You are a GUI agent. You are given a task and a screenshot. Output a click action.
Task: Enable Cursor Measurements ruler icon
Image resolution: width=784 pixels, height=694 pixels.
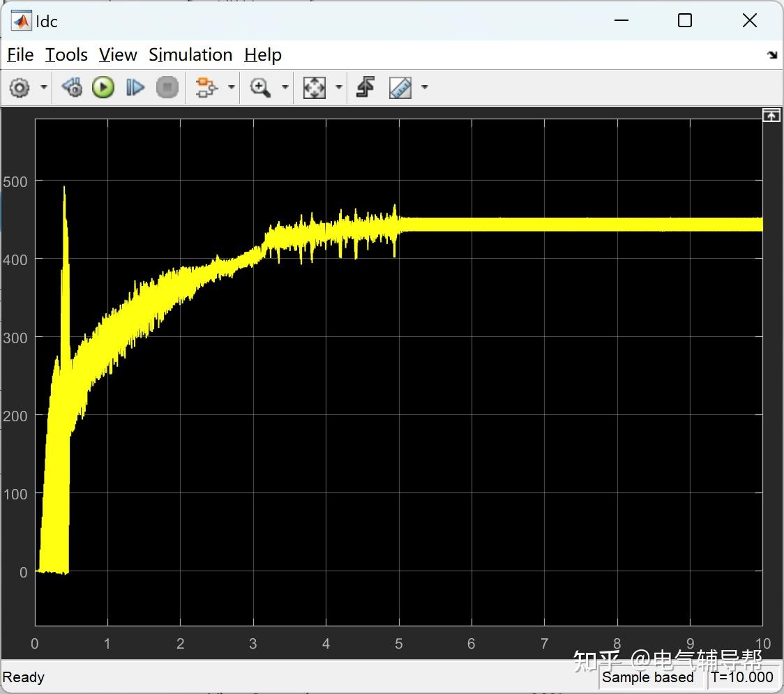click(x=400, y=88)
